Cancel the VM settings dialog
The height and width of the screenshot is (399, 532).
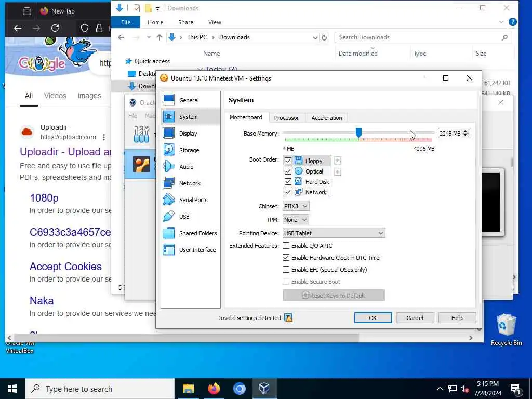pyautogui.click(x=415, y=318)
